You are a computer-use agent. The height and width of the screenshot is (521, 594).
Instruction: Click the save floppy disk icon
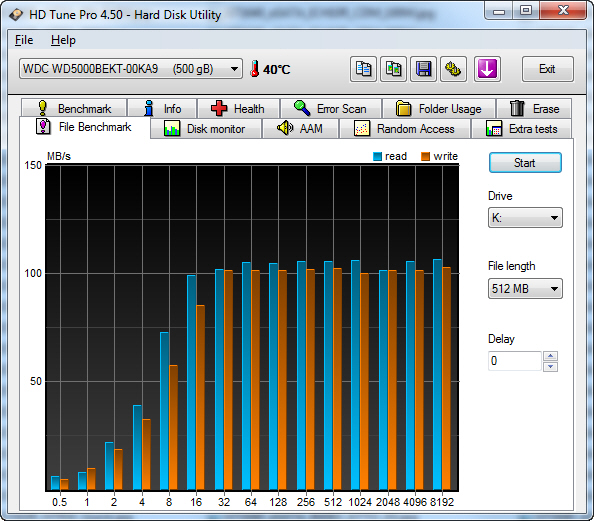click(423, 69)
